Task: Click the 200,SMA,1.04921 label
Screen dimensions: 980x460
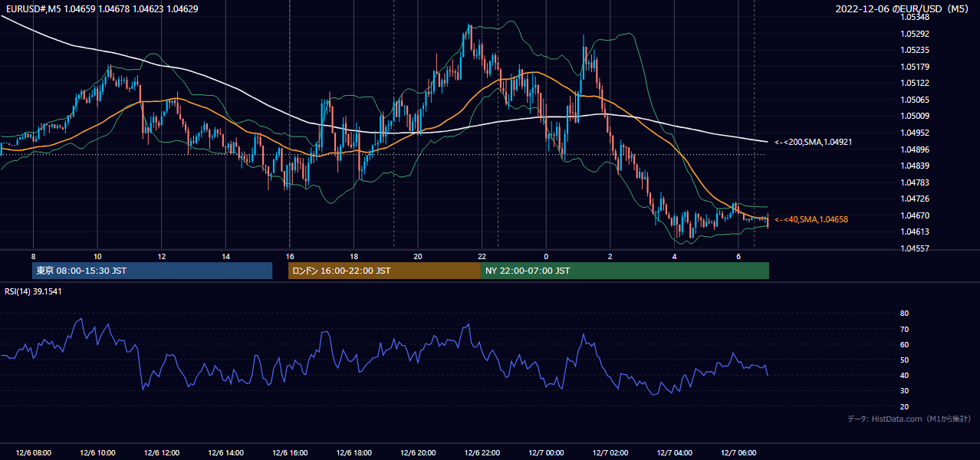Action: click(x=814, y=142)
